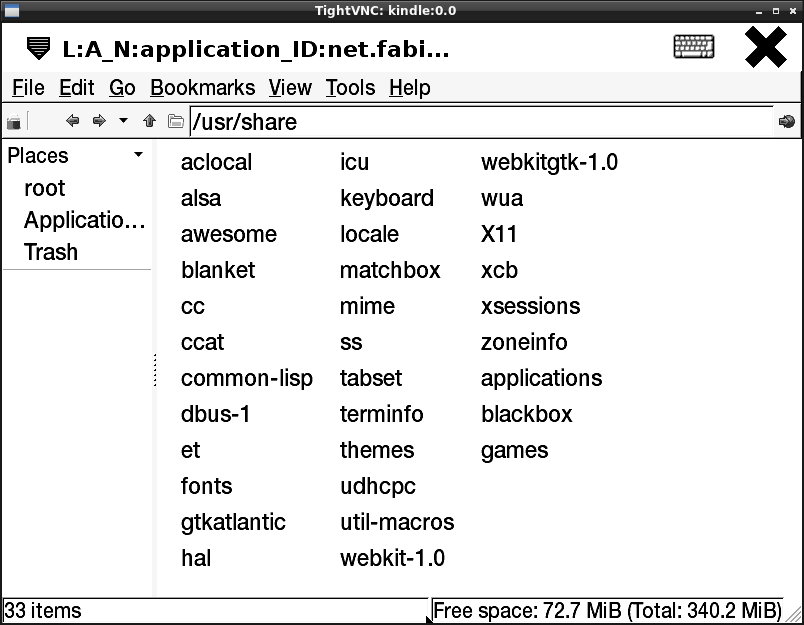Click the Go jump icon after path
The height and width of the screenshot is (625, 804).
(787, 122)
